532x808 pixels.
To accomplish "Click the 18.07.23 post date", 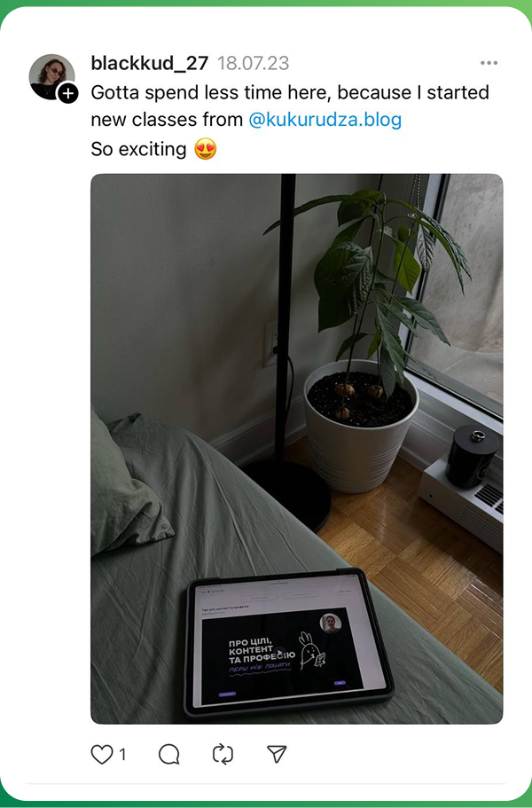I will [253, 63].
